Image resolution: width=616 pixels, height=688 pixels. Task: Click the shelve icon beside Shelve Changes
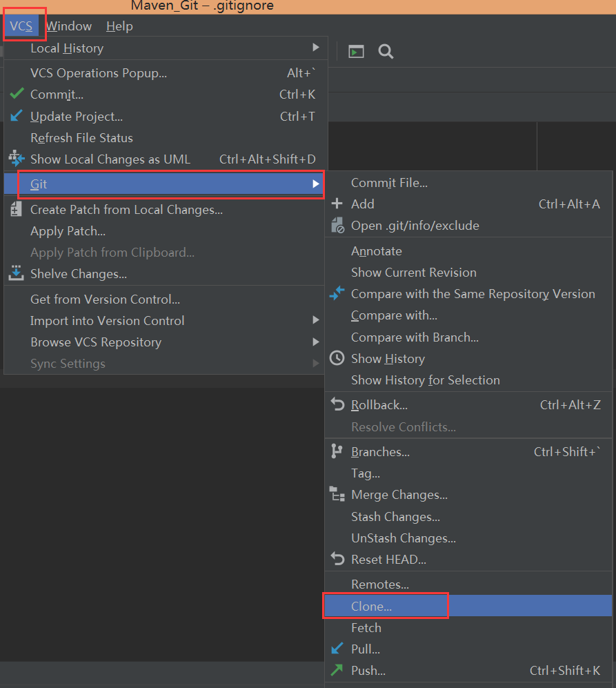(x=17, y=273)
